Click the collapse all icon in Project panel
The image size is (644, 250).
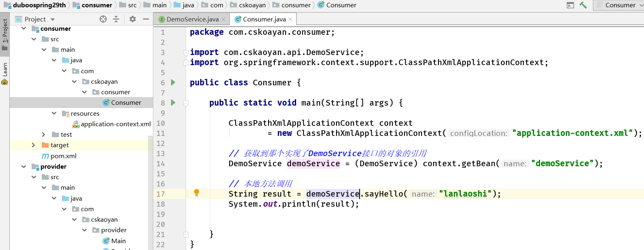116,19
